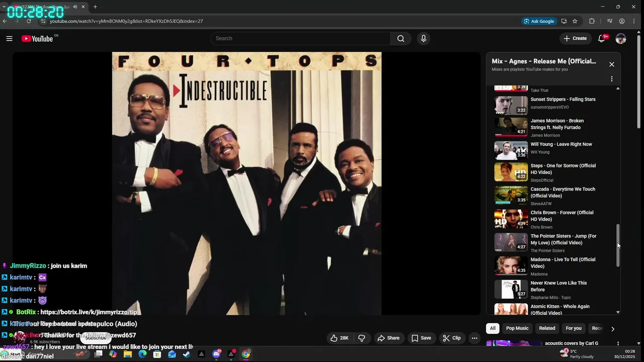
Task: Navigate back in the browser
Action: 5,21
